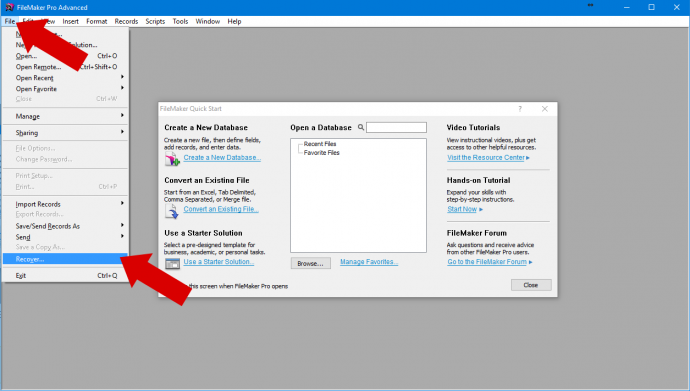This screenshot has height=391, width=690.
Task: Click the Quick Start help question mark
Action: (520, 109)
